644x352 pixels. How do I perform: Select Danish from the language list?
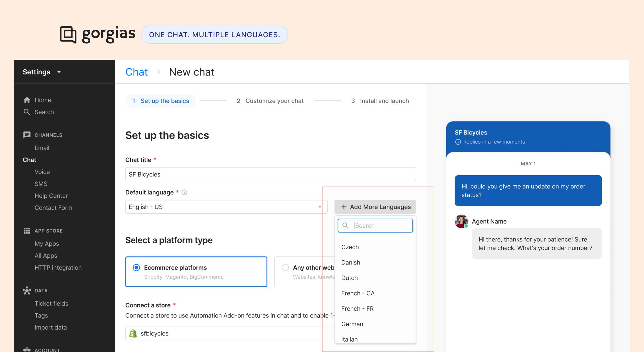[375, 262]
